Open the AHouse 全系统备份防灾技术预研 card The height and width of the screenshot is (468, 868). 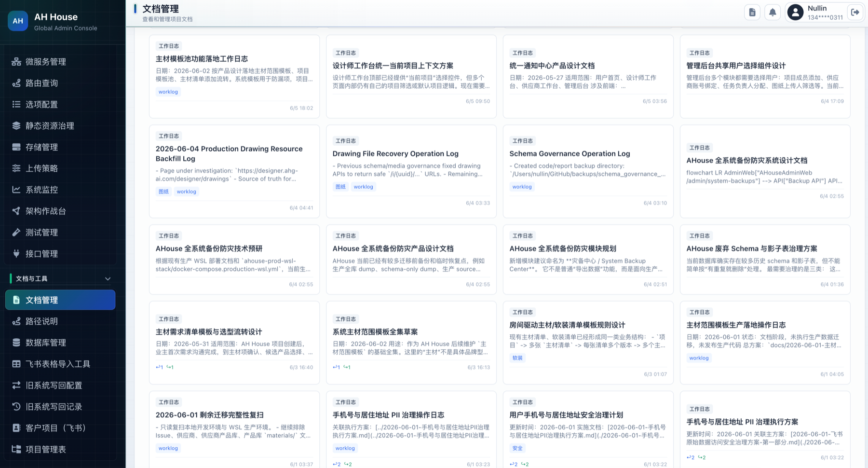(x=234, y=259)
